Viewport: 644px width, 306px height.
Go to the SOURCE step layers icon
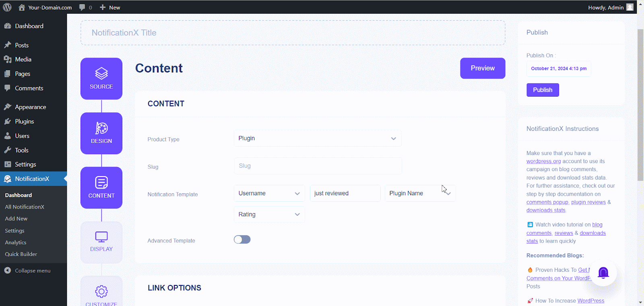[x=101, y=73]
